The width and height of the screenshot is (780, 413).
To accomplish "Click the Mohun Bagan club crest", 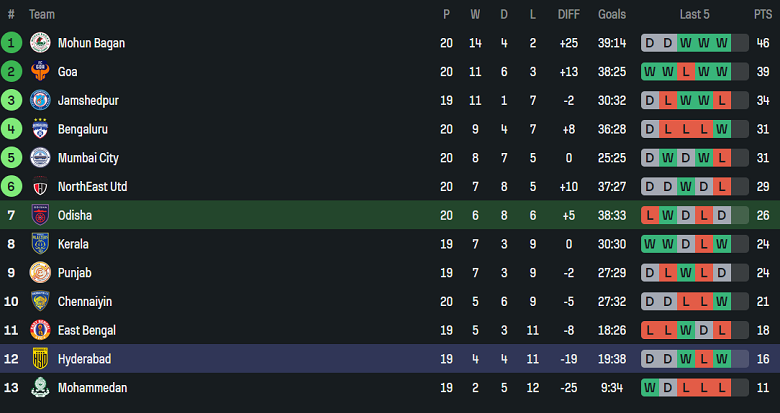I will [x=40, y=43].
